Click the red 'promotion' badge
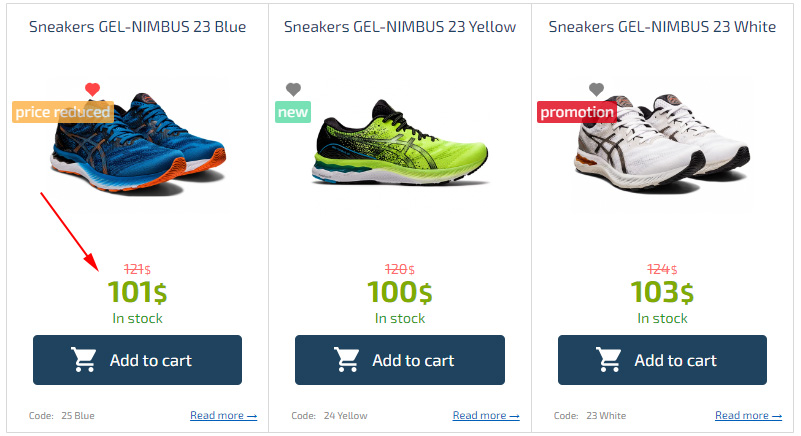The image size is (801, 436). click(577, 112)
